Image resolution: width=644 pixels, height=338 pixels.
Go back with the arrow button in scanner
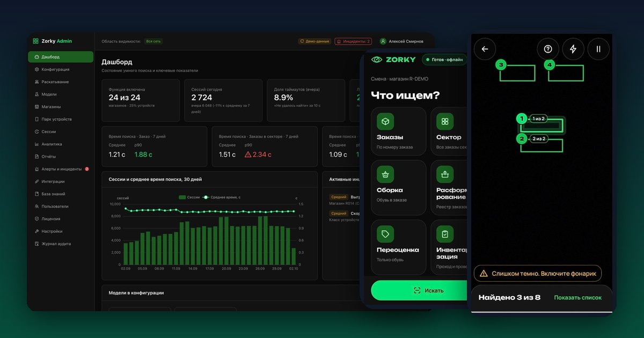[485, 49]
